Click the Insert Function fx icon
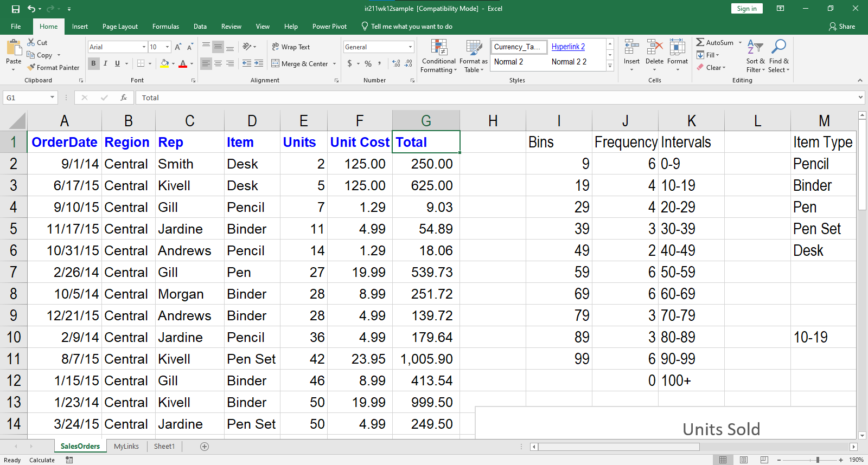Screen dimensions: 868x465 [x=124, y=98]
